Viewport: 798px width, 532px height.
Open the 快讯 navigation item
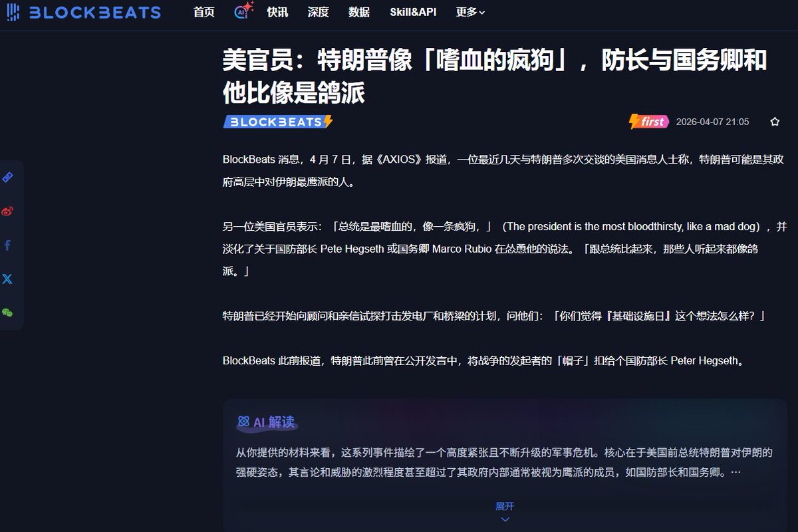click(x=277, y=12)
